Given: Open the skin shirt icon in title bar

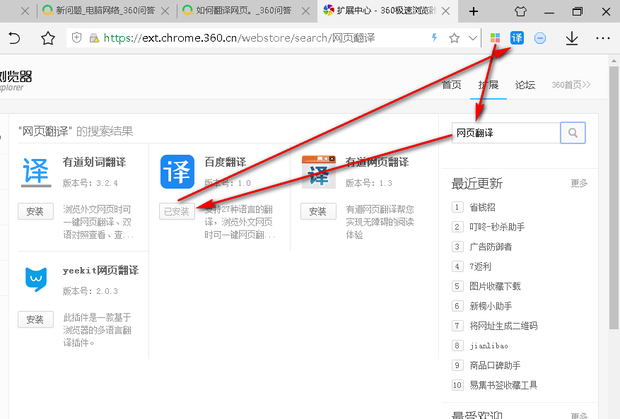Looking at the screenshot, I should pos(521,11).
